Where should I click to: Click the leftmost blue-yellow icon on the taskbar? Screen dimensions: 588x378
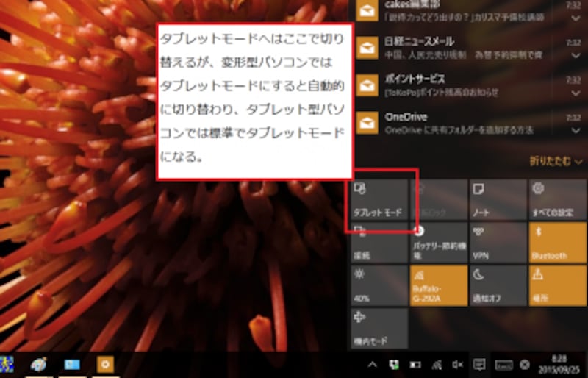7,365
